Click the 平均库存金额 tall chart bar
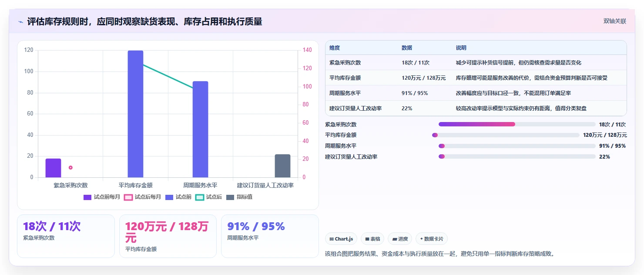The image size is (644, 275). [135, 114]
